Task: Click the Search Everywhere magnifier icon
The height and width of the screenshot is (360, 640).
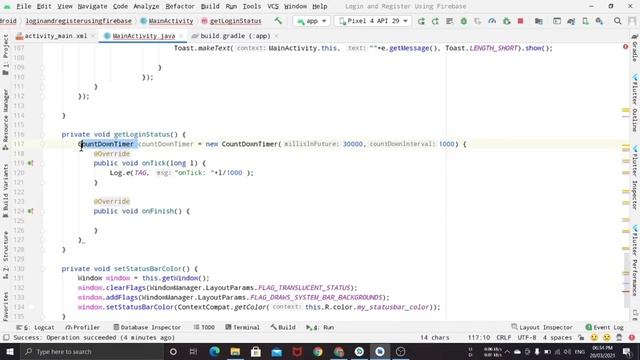Action: point(618,21)
